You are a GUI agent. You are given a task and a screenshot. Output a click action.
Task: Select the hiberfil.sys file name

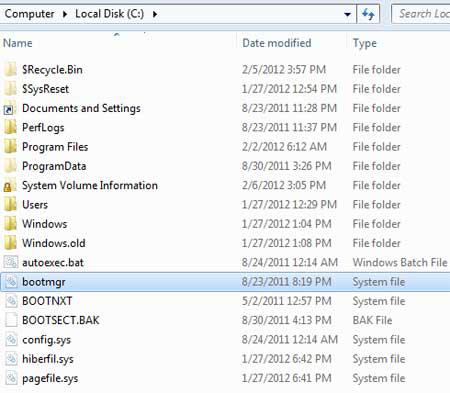48,359
